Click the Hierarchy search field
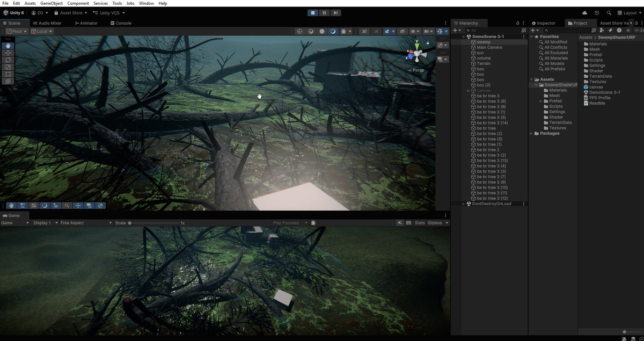This screenshot has width=644, height=341. [x=493, y=31]
